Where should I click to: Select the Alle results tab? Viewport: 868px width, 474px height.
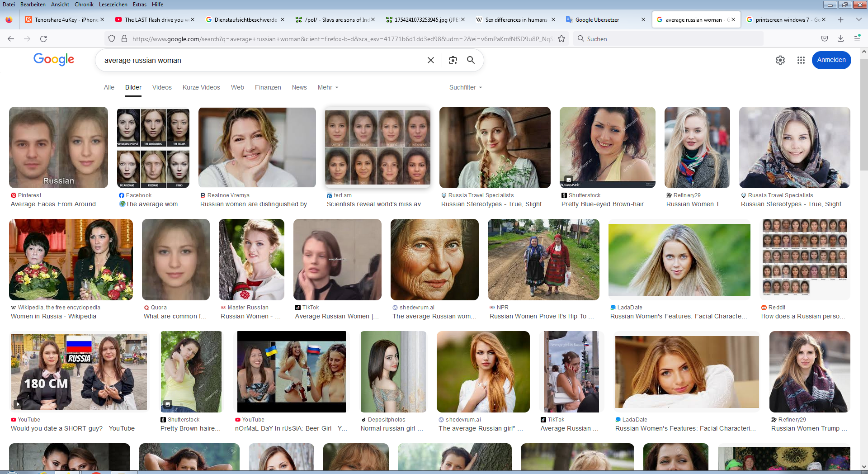tap(109, 87)
